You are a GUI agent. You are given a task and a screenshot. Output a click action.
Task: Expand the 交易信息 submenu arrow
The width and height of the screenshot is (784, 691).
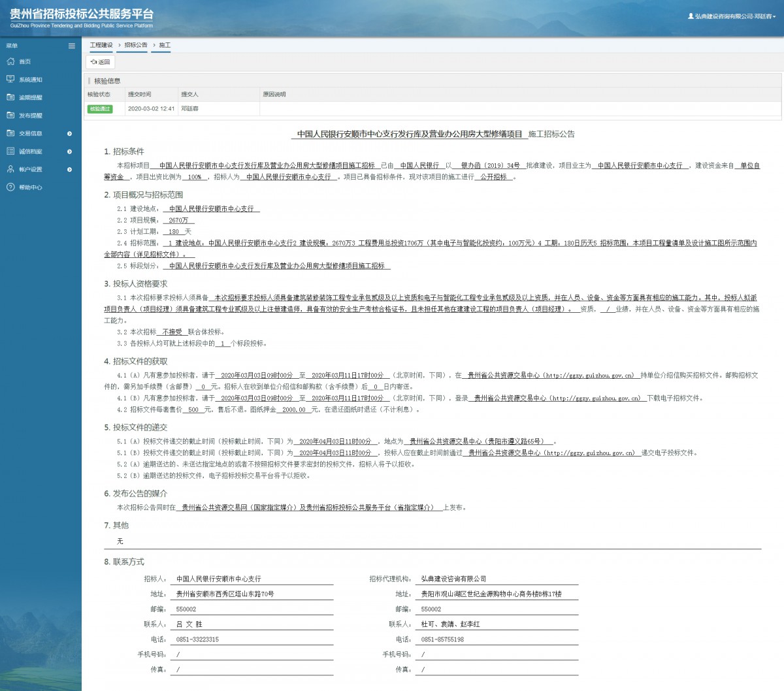(x=70, y=134)
